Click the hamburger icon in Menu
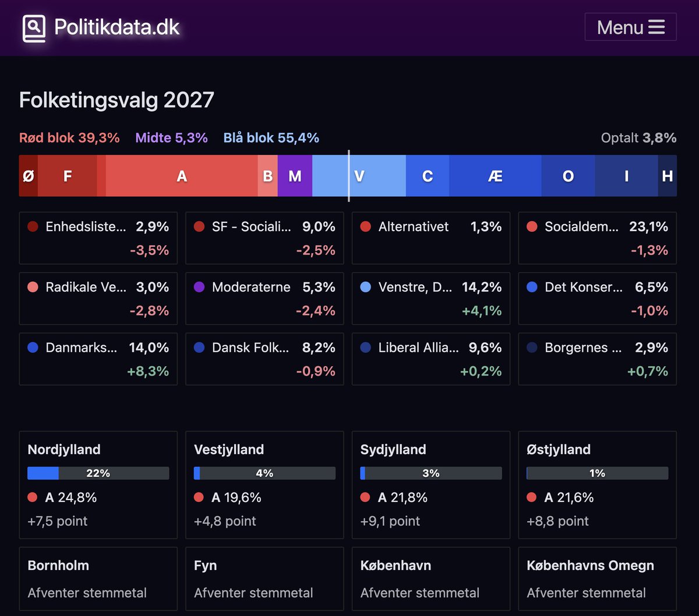 point(656,27)
